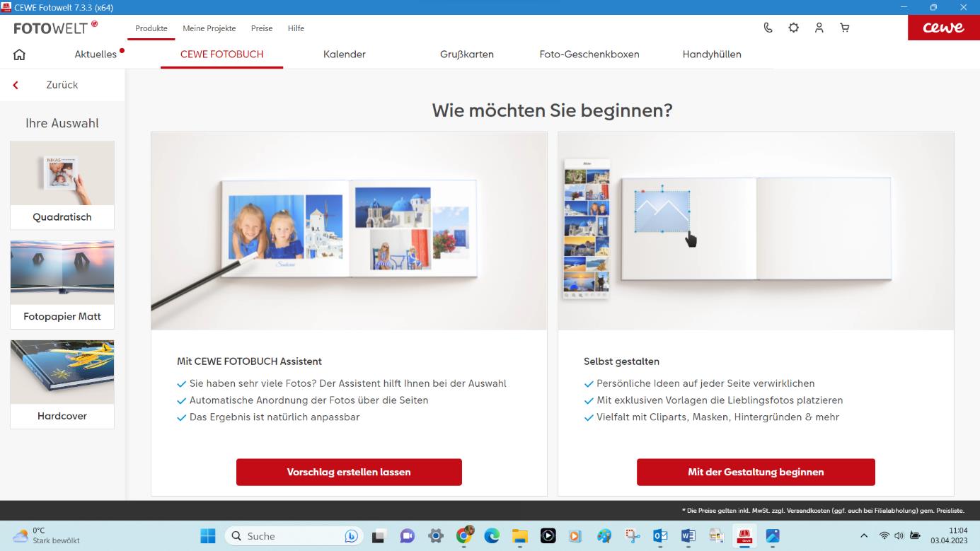
Task: Click the Persönliche Ideen auf jeder Seite text
Action: (x=705, y=383)
